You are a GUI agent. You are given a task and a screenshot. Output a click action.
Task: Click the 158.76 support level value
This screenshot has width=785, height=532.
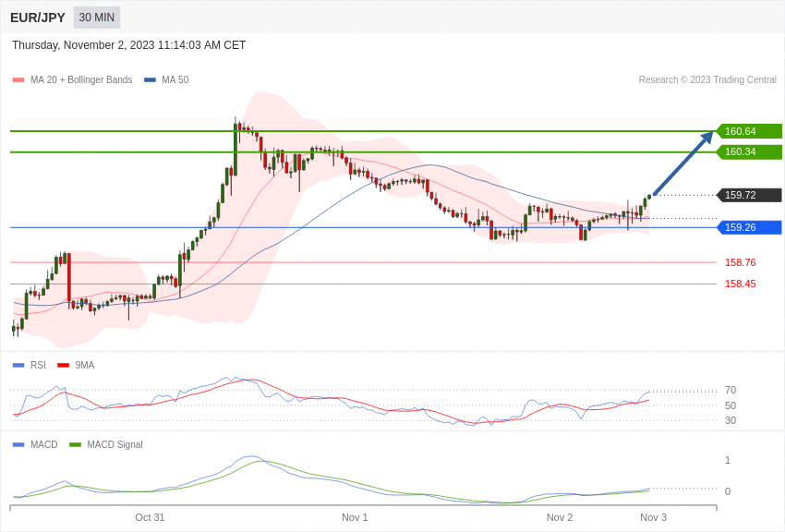741,262
